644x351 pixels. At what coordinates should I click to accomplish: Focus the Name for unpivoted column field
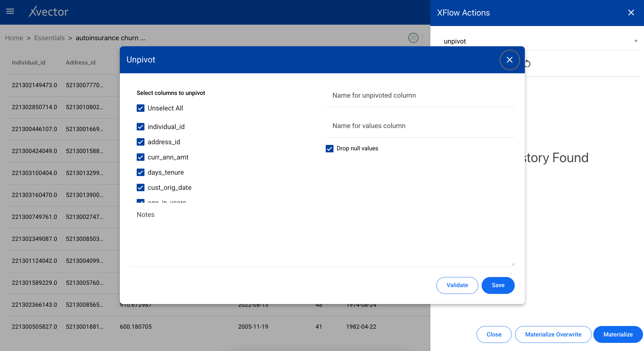[x=420, y=96]
